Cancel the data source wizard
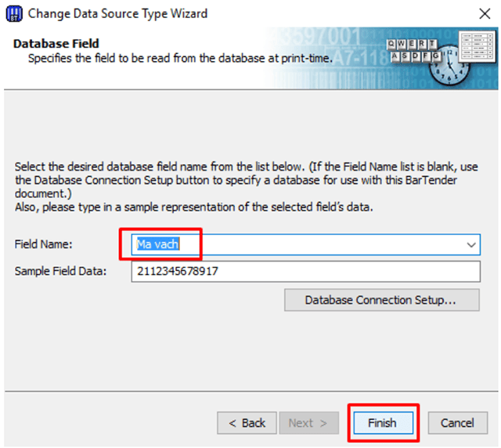Screen dimensions: 501x448 (457, 423)
